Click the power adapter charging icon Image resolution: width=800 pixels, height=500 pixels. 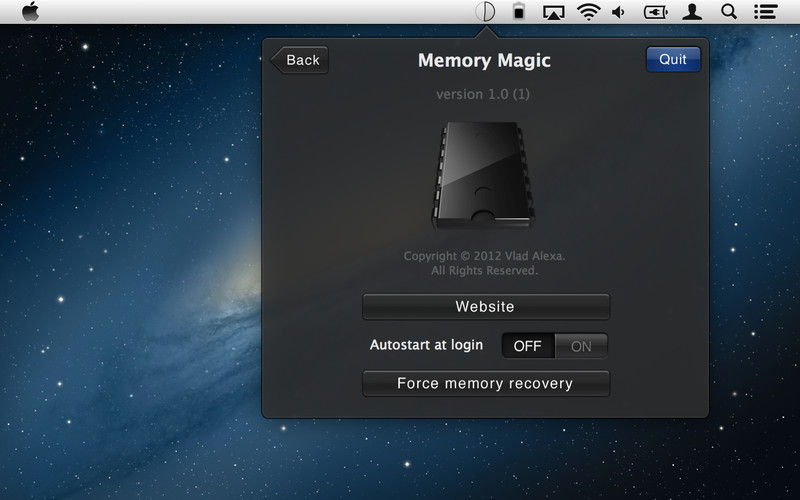(x=656, y=12)
